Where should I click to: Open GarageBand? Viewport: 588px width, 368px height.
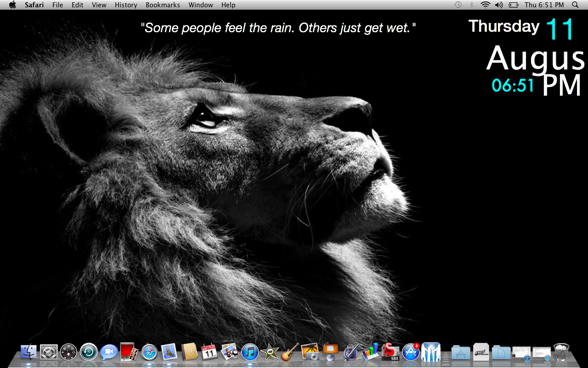tap(290, 353)
